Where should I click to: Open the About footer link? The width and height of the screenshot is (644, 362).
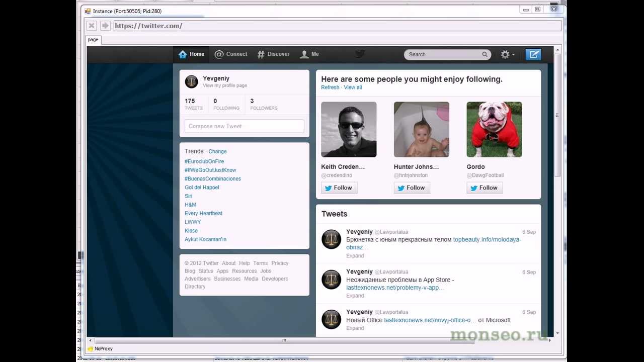pyautogui.click(x=229, y=263)
